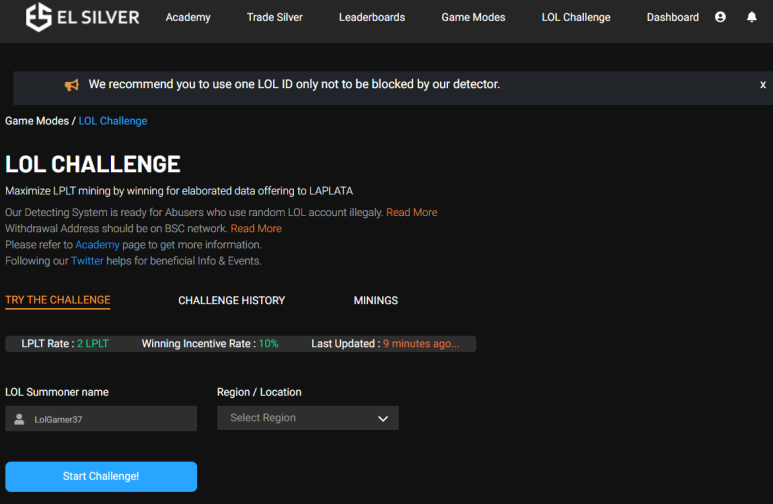Viewport: 773px width, 504px height.
Task: Focus the LOL Summoner name field
Action: [x=101, y=419]
